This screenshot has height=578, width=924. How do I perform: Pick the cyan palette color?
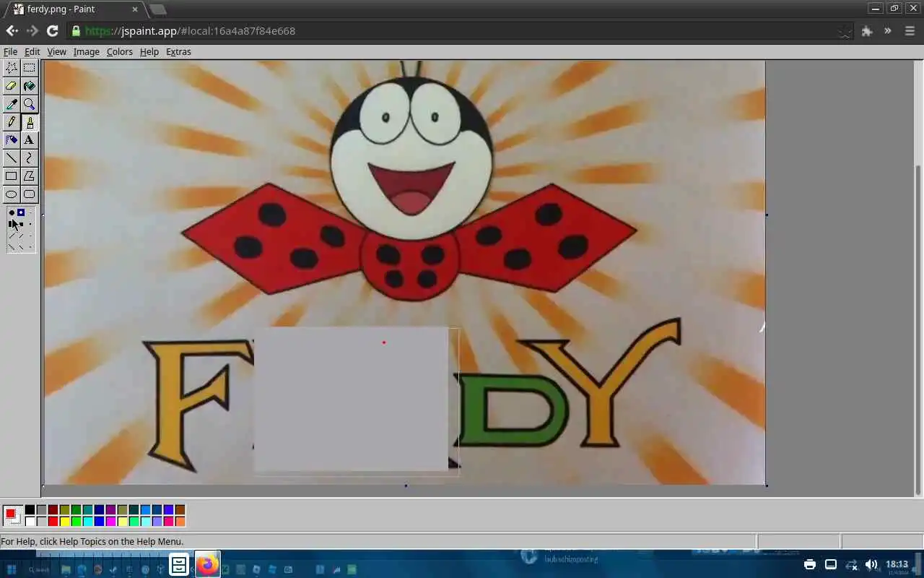87,521
